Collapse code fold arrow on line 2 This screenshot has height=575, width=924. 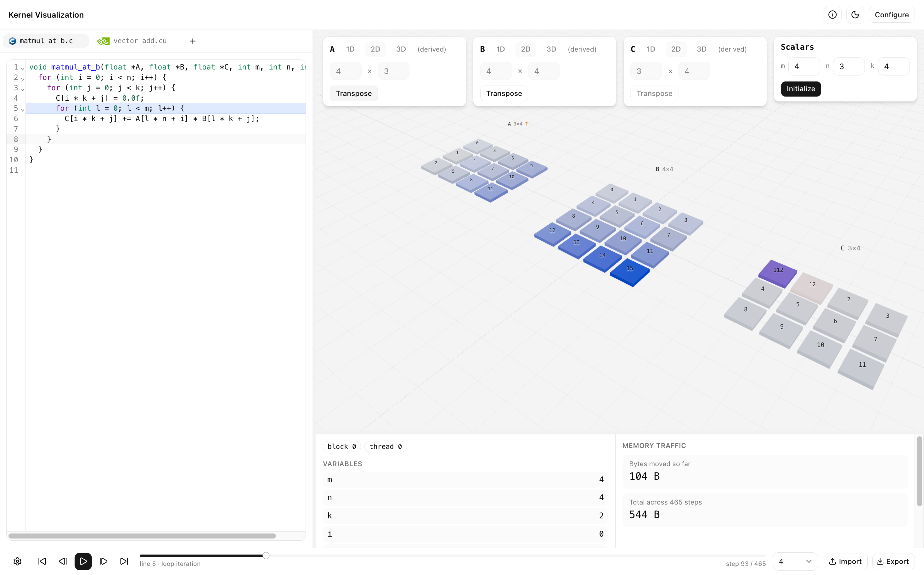23,78
